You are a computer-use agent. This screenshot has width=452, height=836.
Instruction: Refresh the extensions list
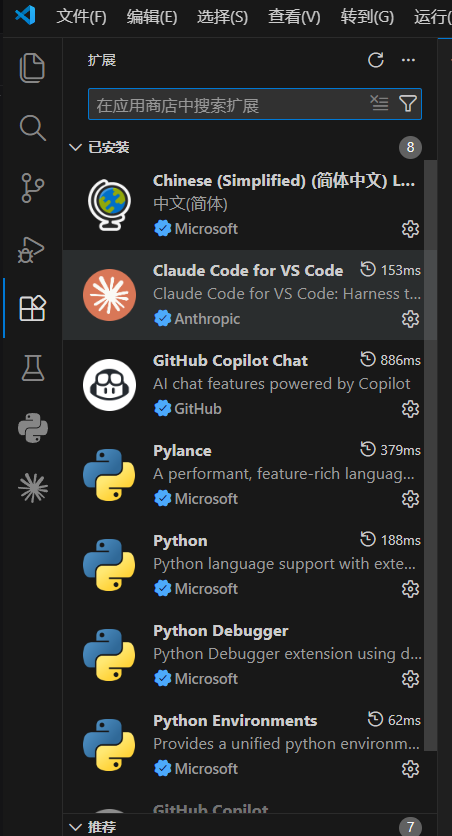(x=376, y=60)
